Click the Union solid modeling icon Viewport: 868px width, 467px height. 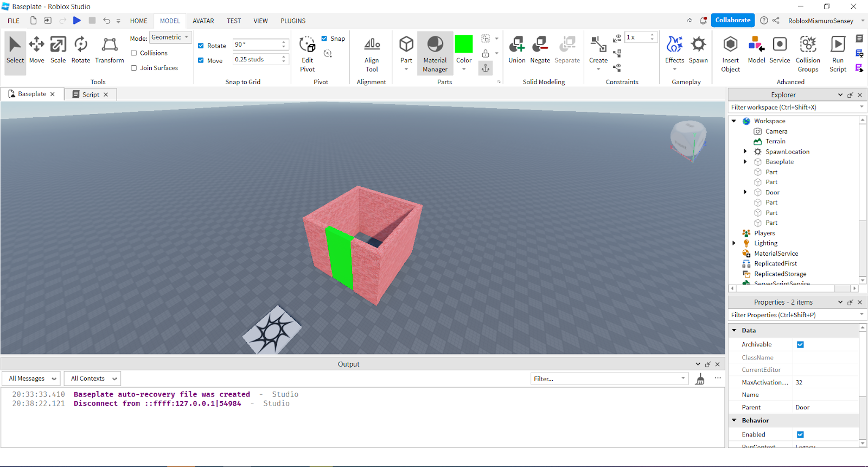pos(517,50)
